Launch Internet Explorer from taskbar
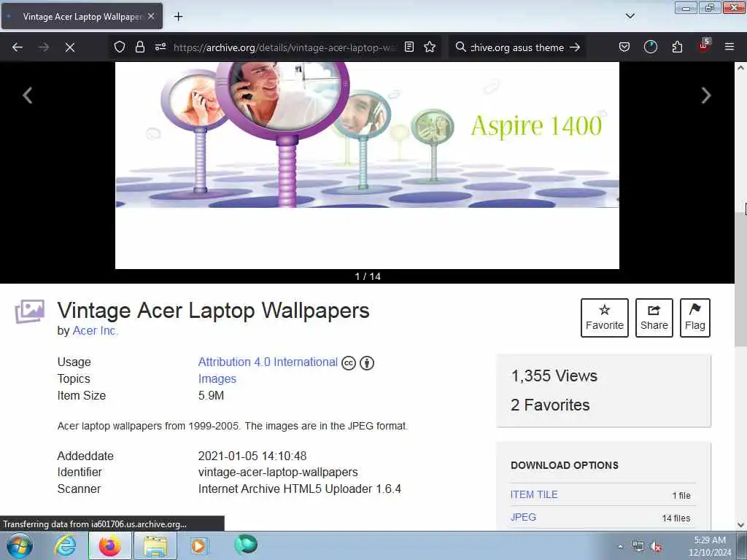The image size is (747, 560). coord(65,545)
